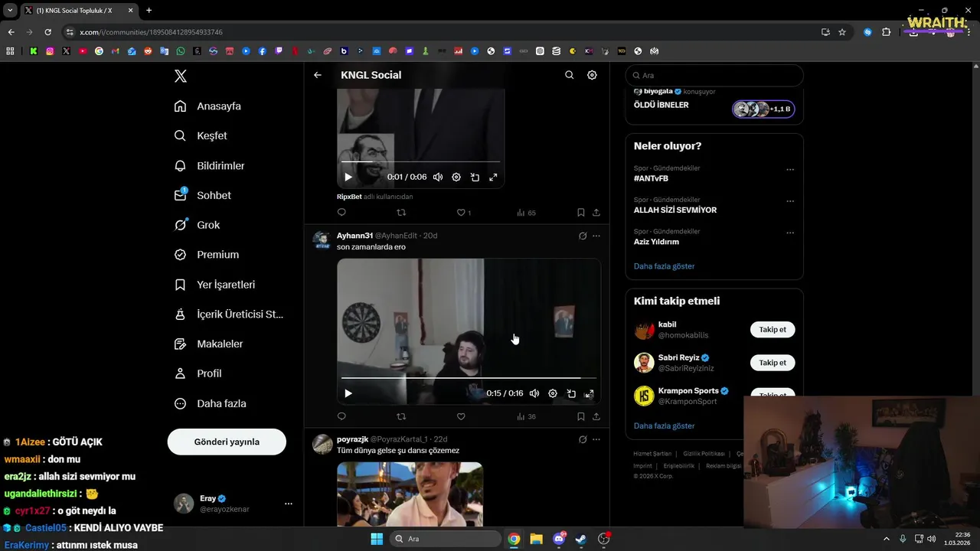Reply to the Ayhann31 post
Viewport: 980px width, 551px height.
pos(341,416)
